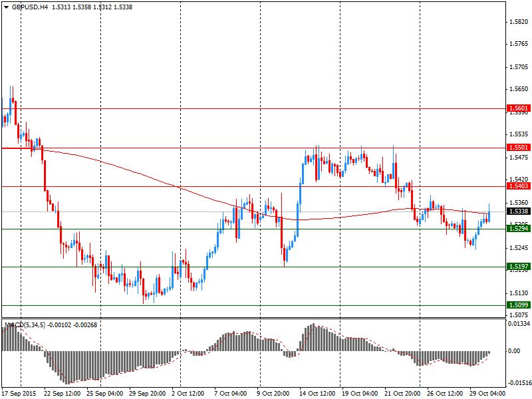Click the 14 Oct 12:00 time label
This screenshot has width=532, height=399.
click(317, 394)
